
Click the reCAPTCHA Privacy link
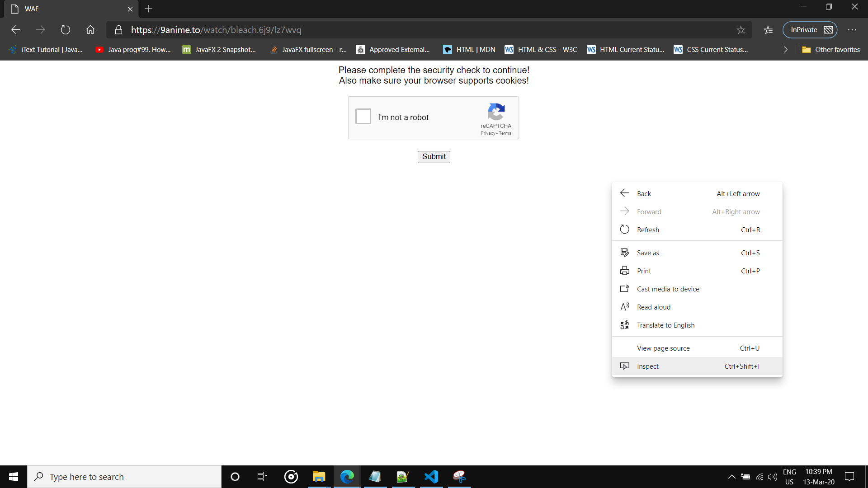click(487, 133)
